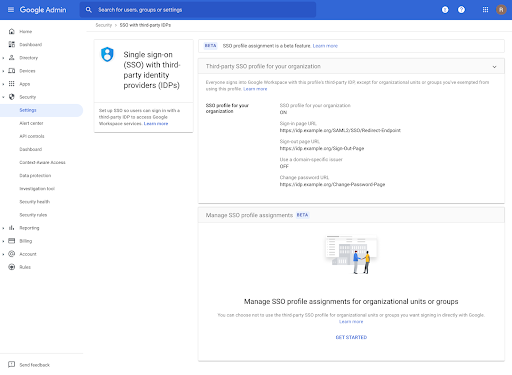
Task: Click the blue SSO shield icon
Action: 107,54
